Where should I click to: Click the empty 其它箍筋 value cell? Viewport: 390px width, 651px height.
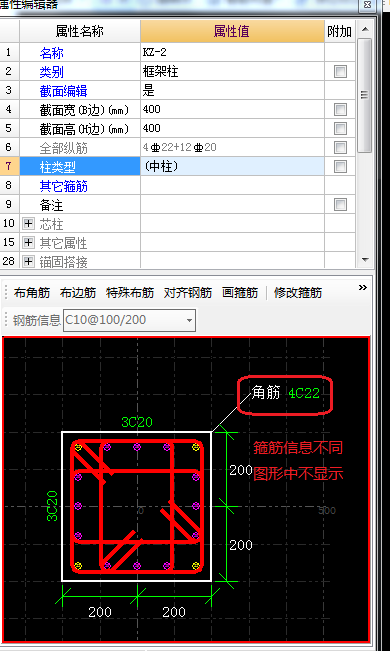point(232,185)
